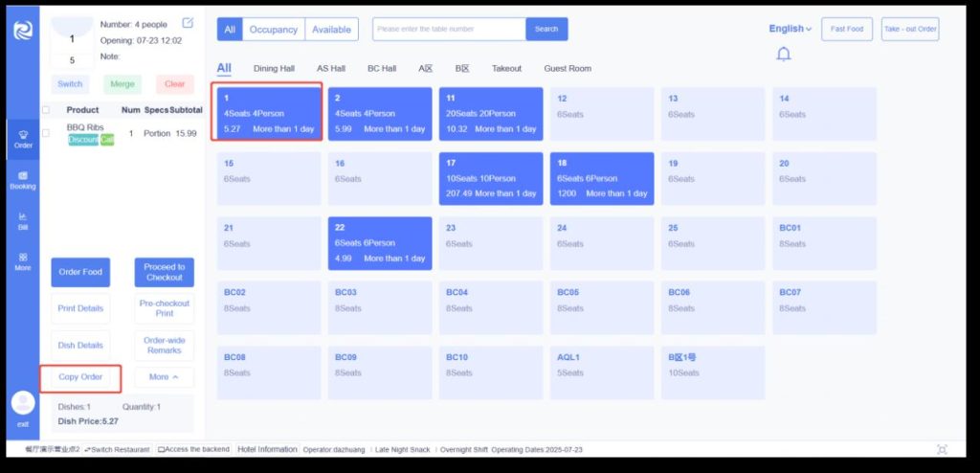Click the table number search field
980x473 pixels.
450,30
